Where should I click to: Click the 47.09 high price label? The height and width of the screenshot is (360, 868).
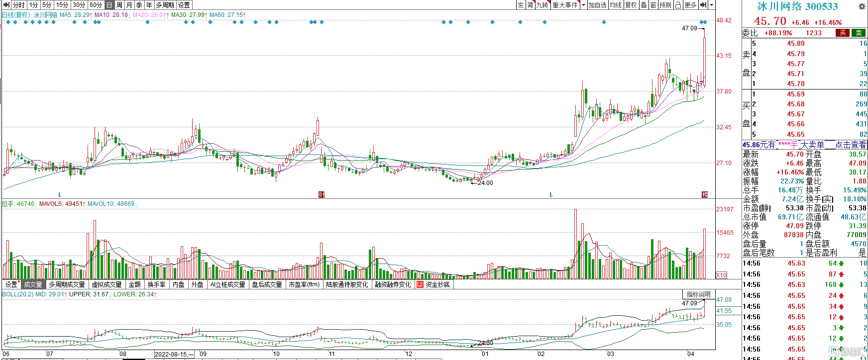click(x=690, y=28)
